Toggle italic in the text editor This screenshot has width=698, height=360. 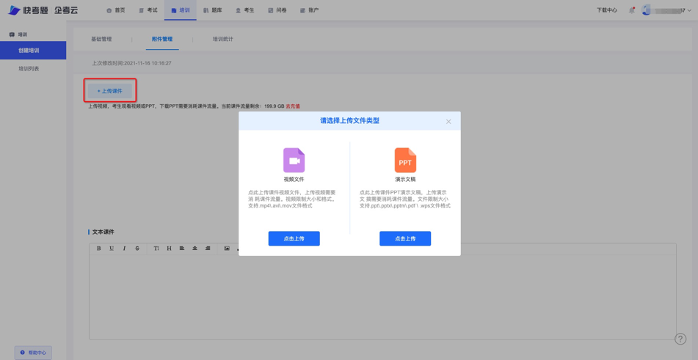(x=124, y=248)
